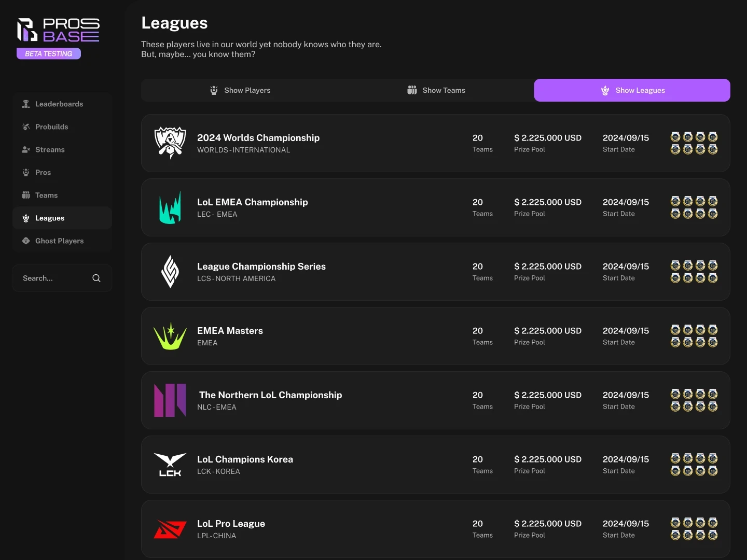The height and width of the screenshot is (560, 747).
Task: Switch to the Show Teams tab
Action: (436, 90)
